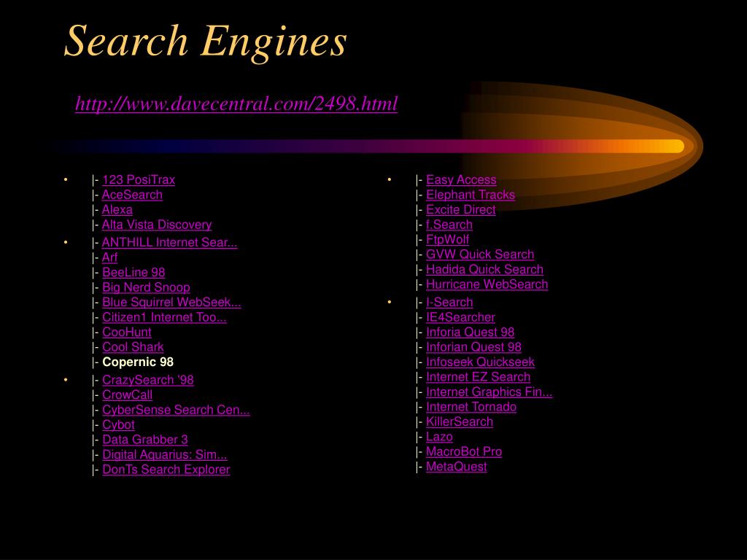Screen dimensions: 747x560
Task: Open the Internet Tornado link
Action: (x=471, y=407)
